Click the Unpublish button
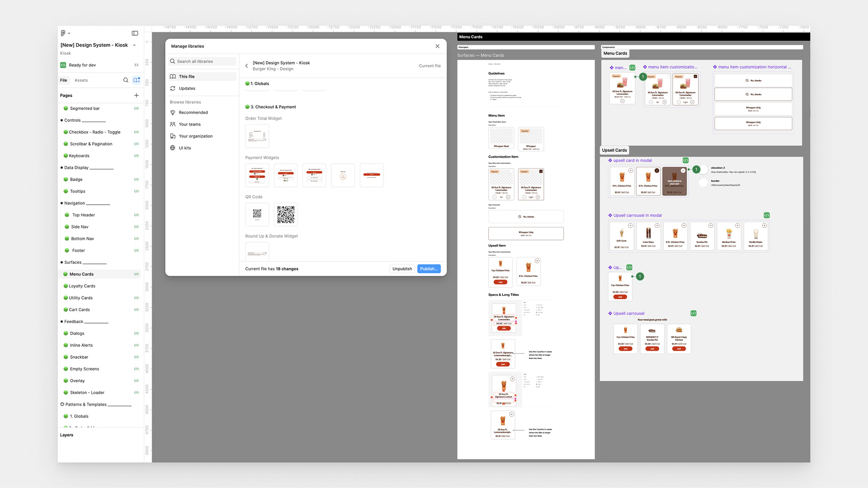 point(402,269)
